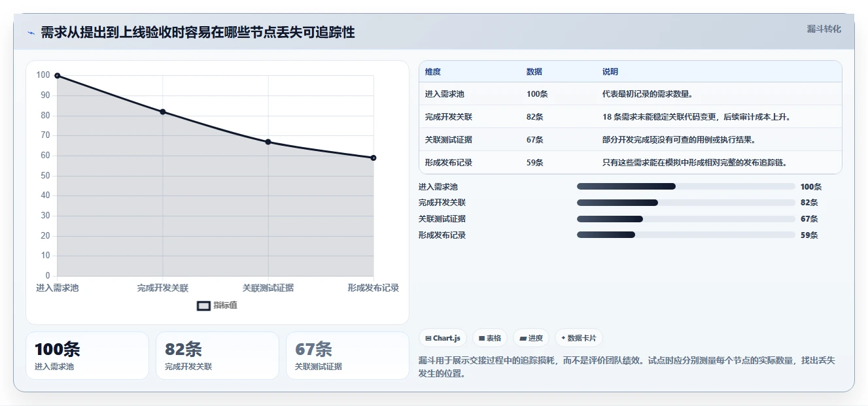
Task: Select the 数据卡片 tag chip
Action: point(579,338)
